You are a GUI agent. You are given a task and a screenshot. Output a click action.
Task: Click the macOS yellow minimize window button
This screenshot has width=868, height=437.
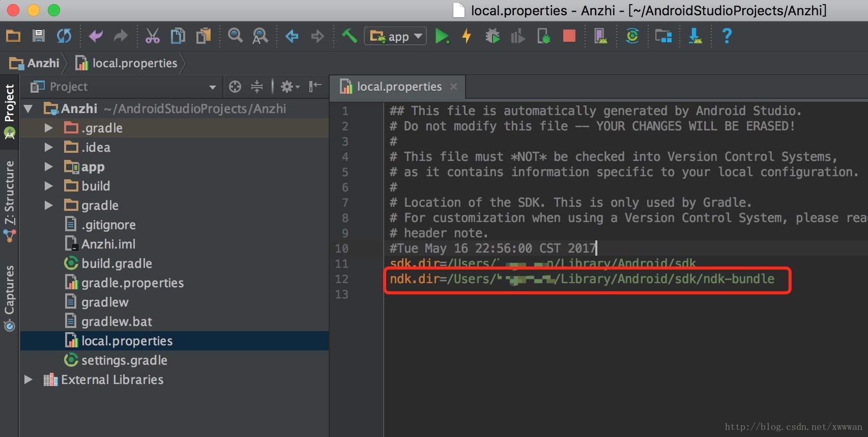[x=34, y=10]
